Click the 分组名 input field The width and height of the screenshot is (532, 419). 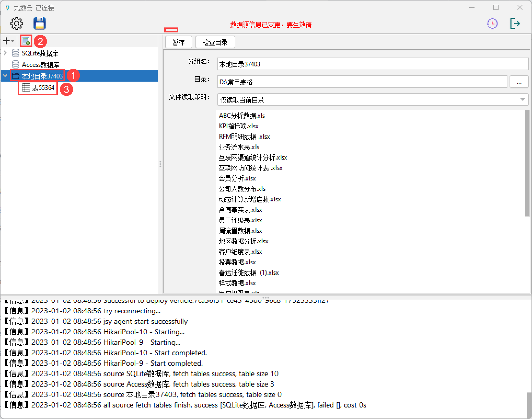tap(372, 64)
